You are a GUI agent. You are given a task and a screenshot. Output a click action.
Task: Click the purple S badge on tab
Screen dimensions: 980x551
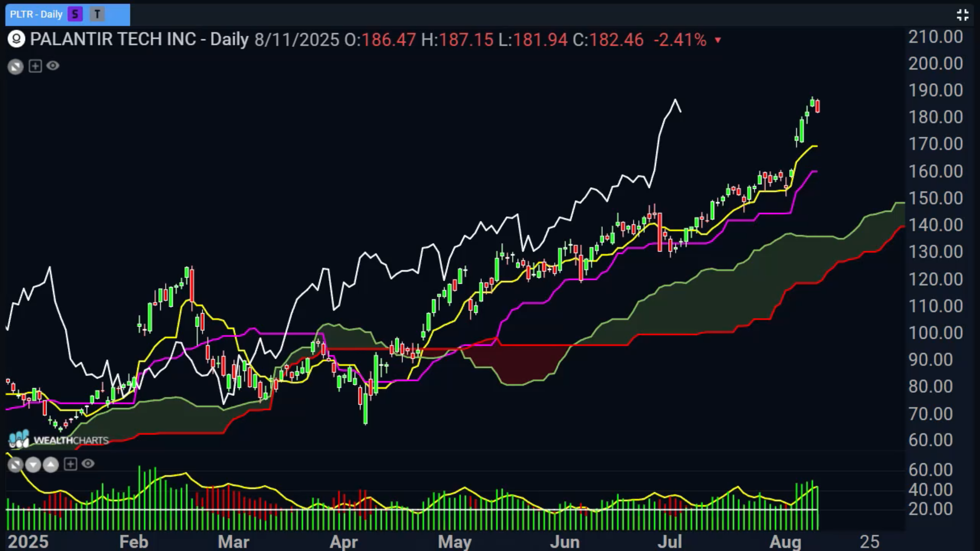point(75,14)
